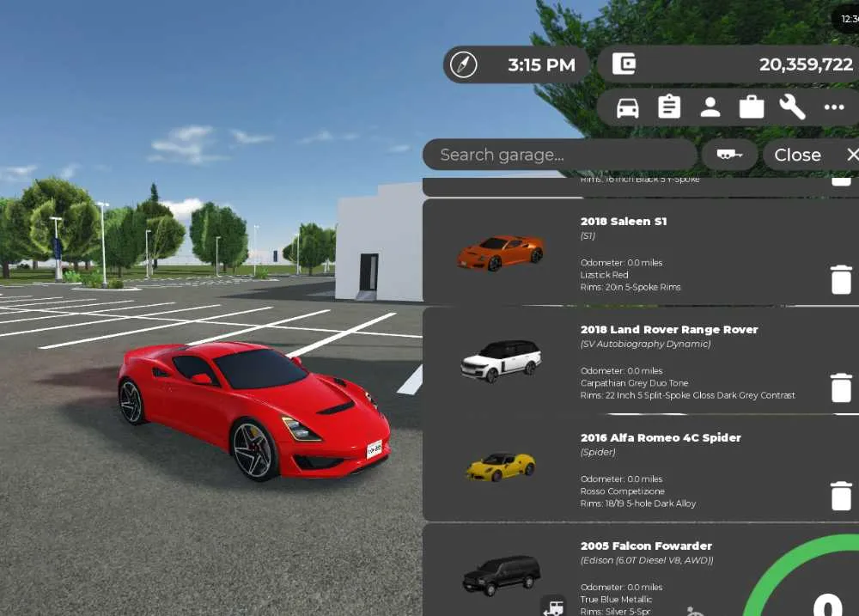Select the orange Saleen S1 thumbnail
The height and width of the screenshot is (616, 859).
[501, 253]
